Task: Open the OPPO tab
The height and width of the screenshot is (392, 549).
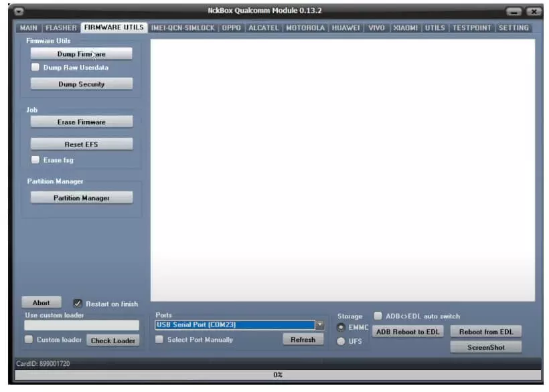Action: [x=232, y=28]
